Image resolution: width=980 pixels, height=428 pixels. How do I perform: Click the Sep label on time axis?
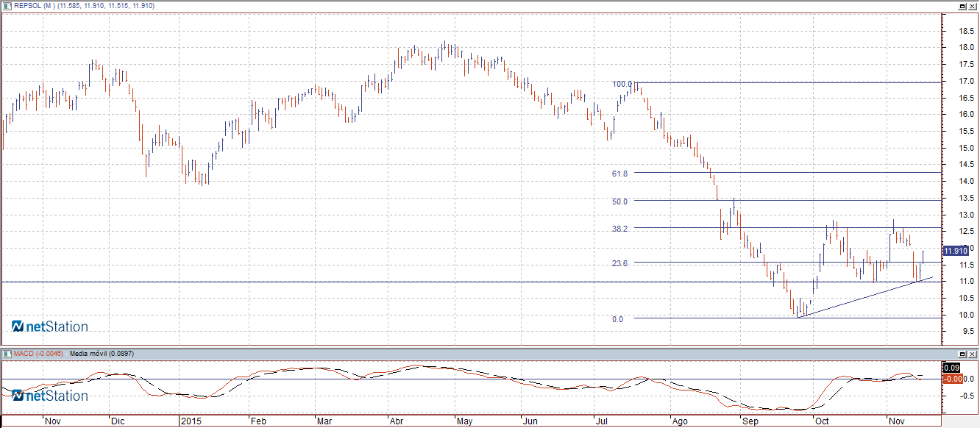point(750,421)
